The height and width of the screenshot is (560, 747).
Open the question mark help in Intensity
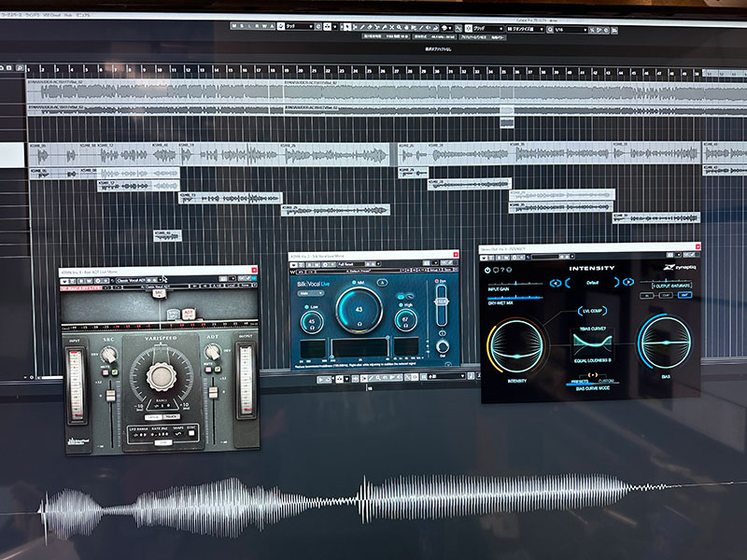[502, 270]
